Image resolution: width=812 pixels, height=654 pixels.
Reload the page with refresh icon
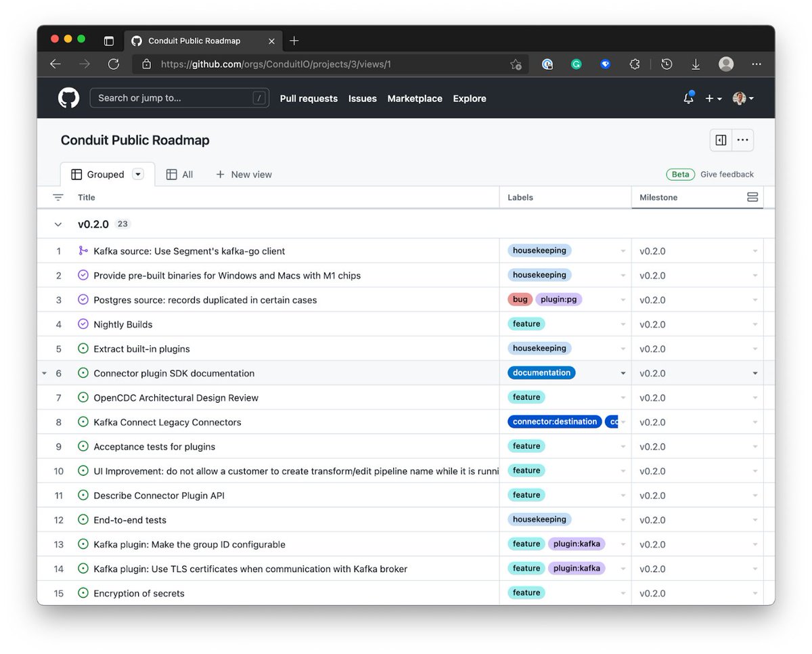pos(114,64)
